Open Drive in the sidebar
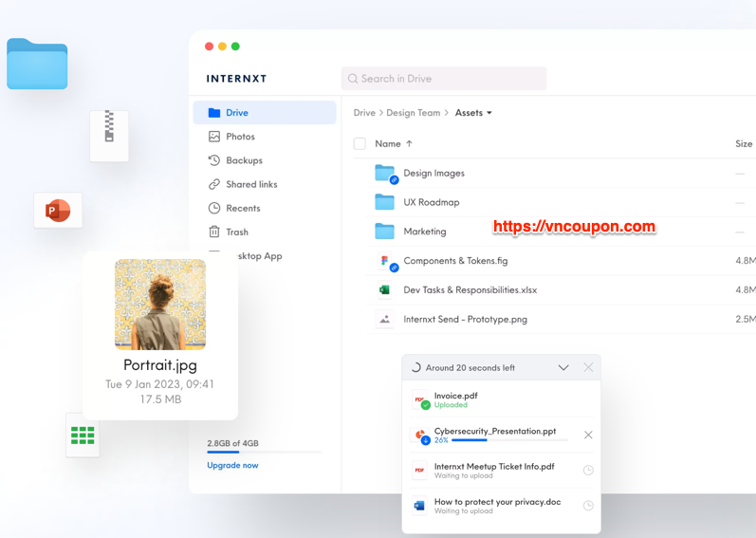 pos(265,112)
